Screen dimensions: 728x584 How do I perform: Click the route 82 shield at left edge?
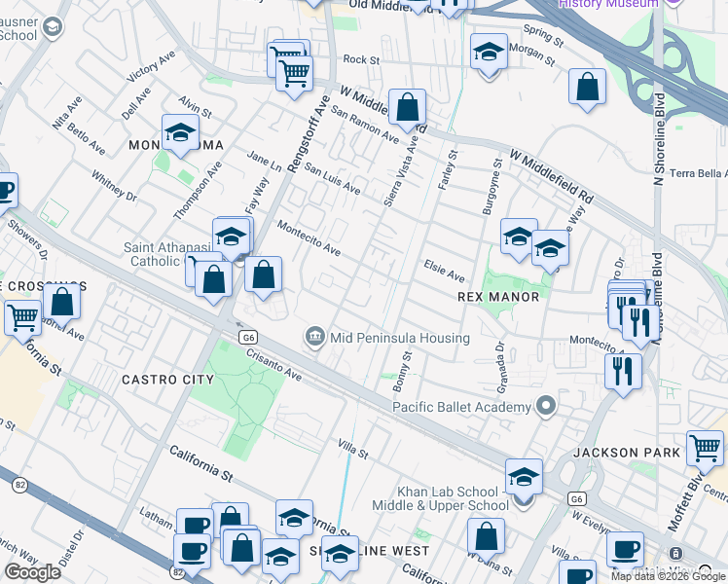pyautogui.click(x=19, y=486)
